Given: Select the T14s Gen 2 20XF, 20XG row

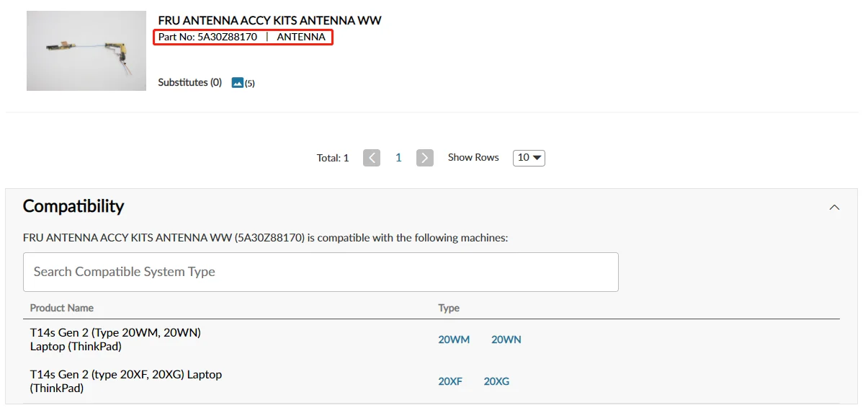Looking at the screenshot, I should (126, 381).
